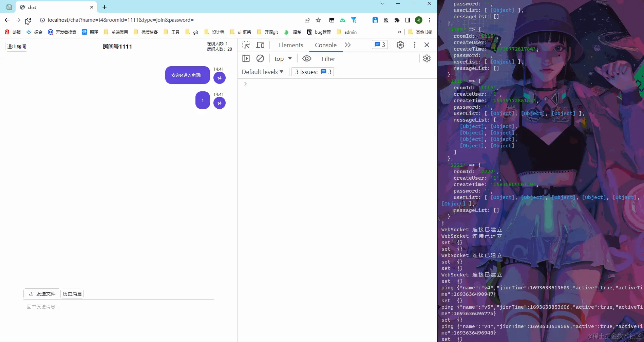Open the Default levels dropdown
The width and height of the screenshot is (644, 342).
(x=263, y=72)
